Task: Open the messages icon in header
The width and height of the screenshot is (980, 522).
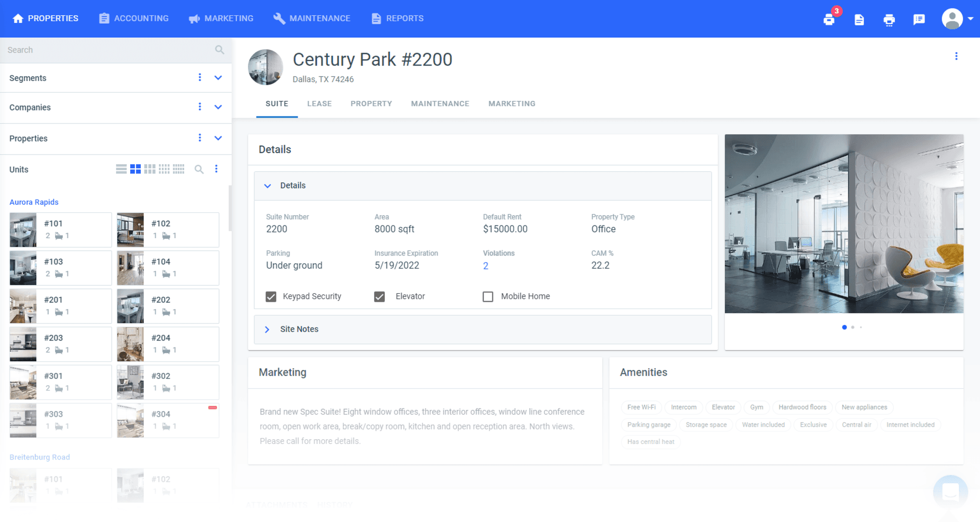Action: click(919, 20)
